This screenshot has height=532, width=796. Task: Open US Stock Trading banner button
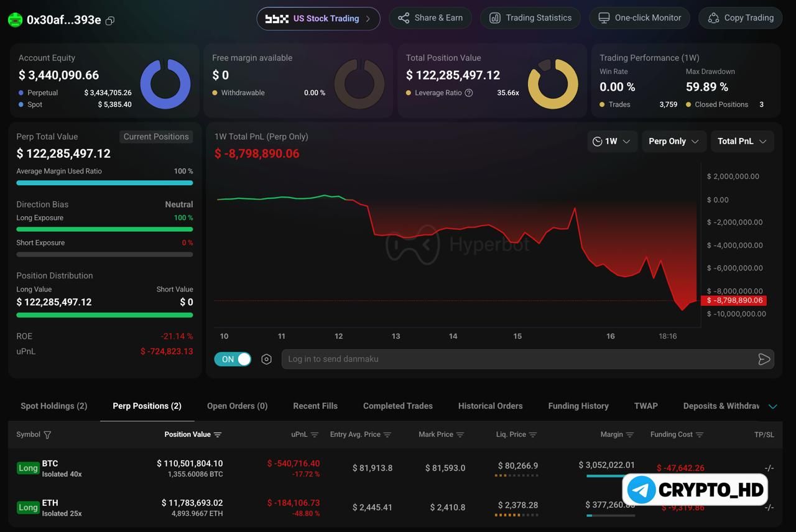coord(318,19)
